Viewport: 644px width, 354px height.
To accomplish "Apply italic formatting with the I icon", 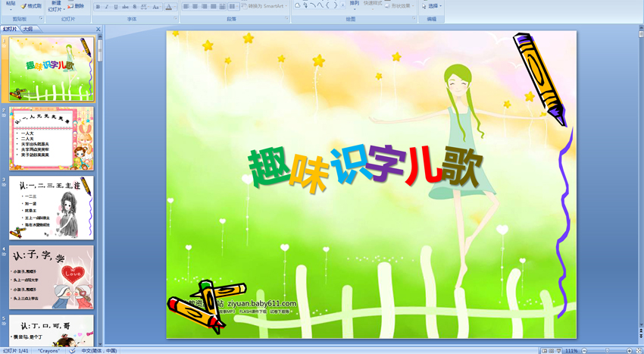I will click(x=106, y=7).
